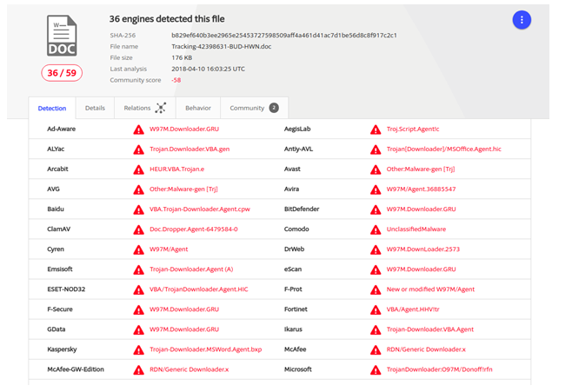572x392 pixels.
Task: Click the Kaspersky detection warning icon
Action: (138, 349)
